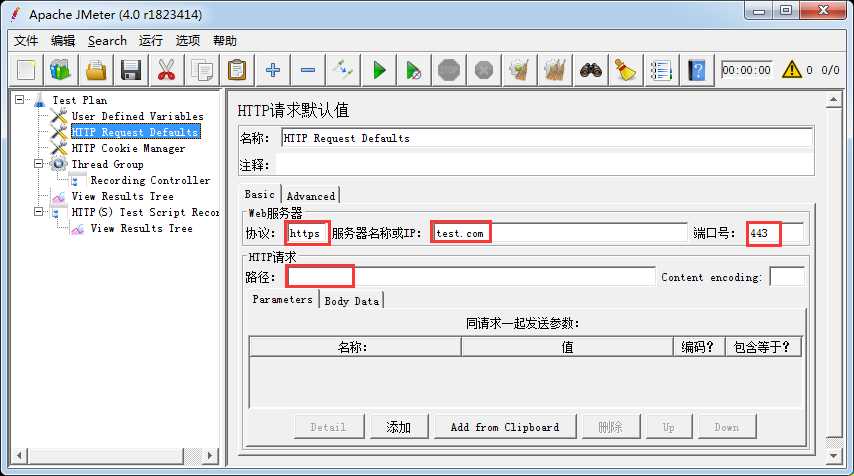Click the Down button
Screen dimensions: 854x476
click(x=727, y=427)
